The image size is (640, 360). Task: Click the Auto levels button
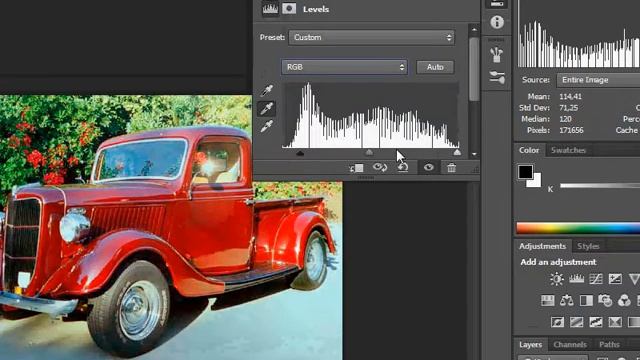435,67
